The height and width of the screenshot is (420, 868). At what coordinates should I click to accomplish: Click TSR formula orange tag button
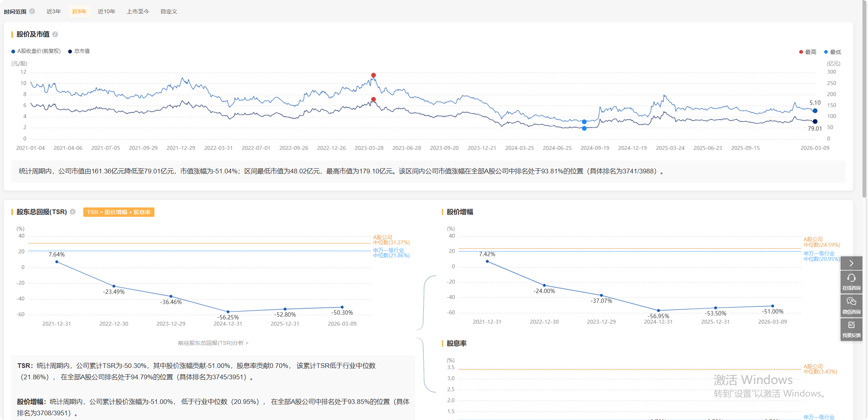pyautogui.click(x=118, y=212)
